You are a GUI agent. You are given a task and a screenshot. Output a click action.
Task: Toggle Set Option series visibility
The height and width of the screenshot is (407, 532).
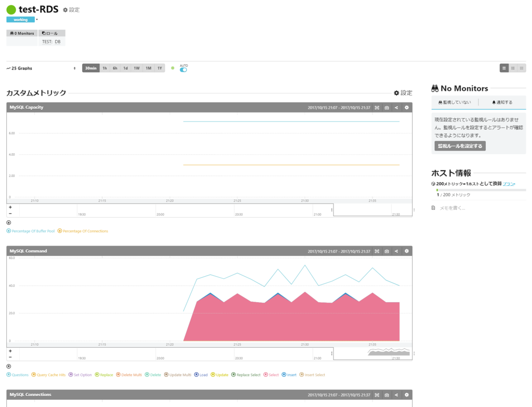pos(80,375)
